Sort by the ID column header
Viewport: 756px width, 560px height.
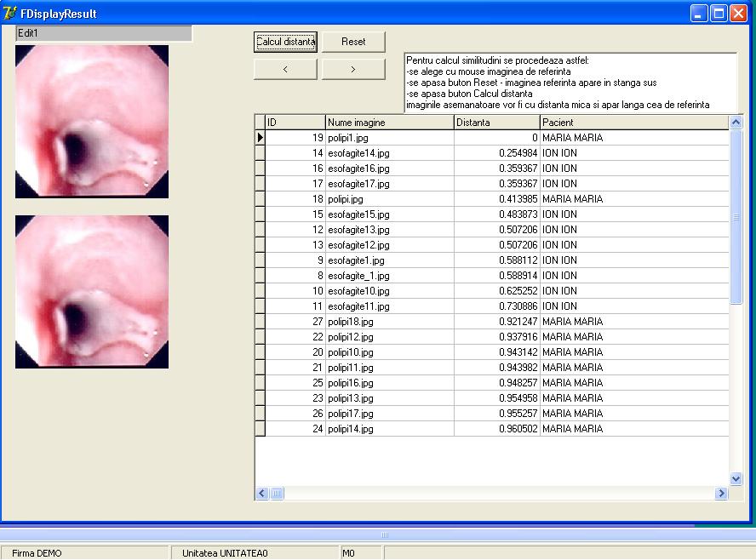(x=295, y=123)
